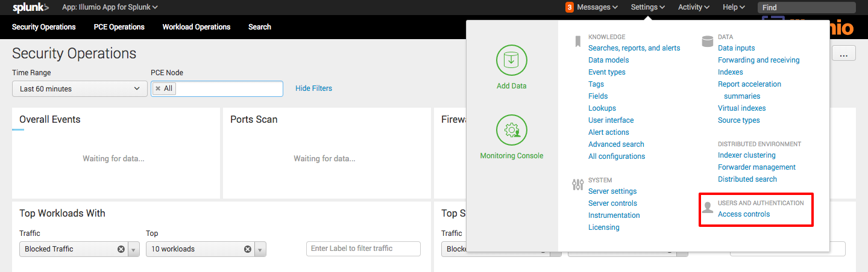
Task: Click the PCE Node input field
Action: 217,88
